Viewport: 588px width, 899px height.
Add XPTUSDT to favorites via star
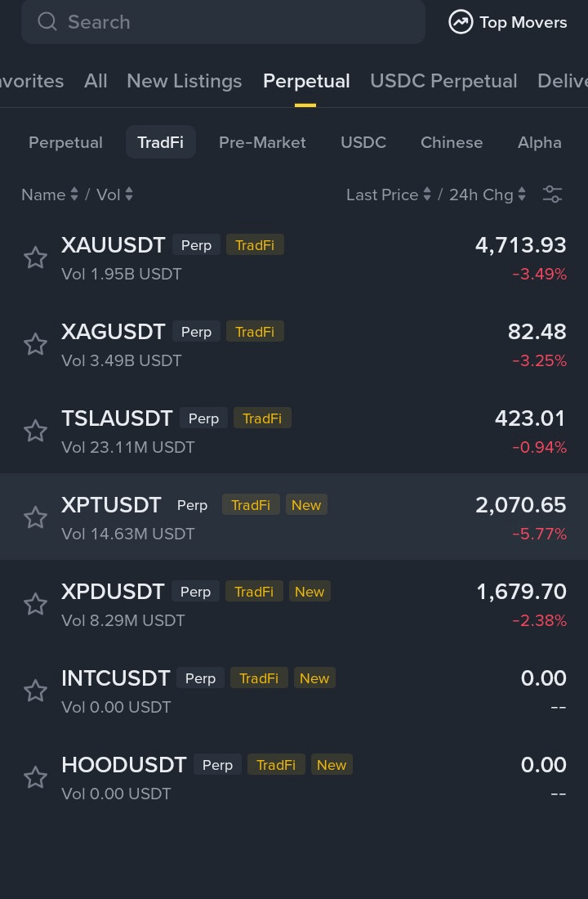35,518
